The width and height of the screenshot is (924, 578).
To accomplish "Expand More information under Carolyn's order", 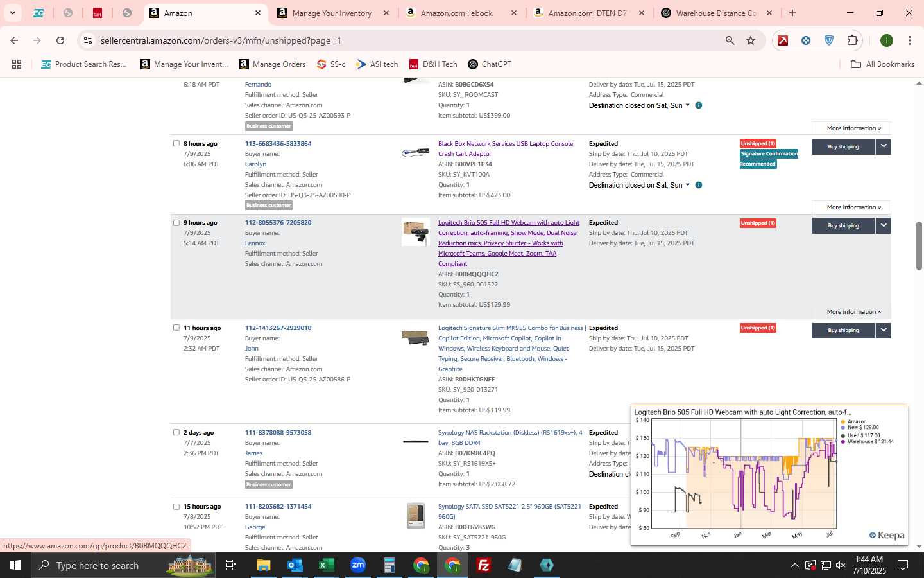I will point(851,207).
